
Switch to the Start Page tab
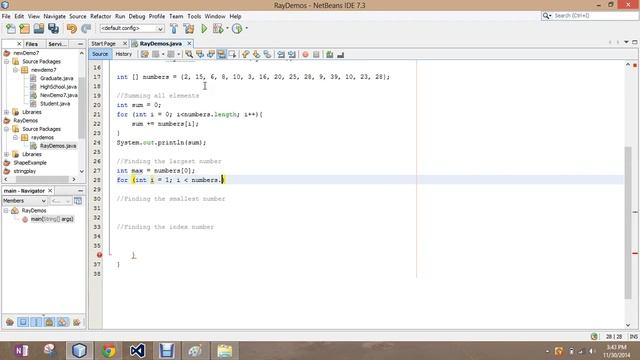103,43
